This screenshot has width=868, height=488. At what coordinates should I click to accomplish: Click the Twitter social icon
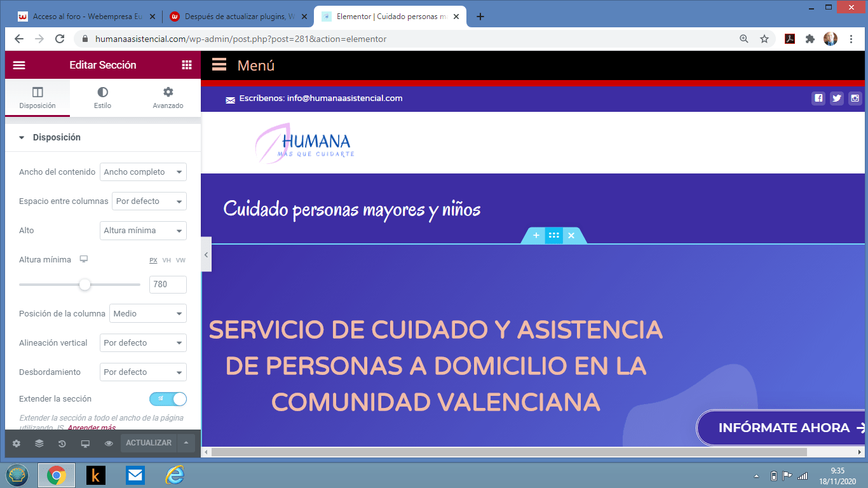pos(837,98)
